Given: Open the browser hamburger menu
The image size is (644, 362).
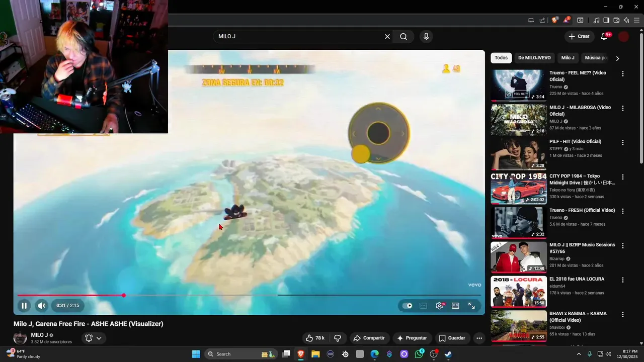Looking at the screenshot, I should click(x=636, y=20).
